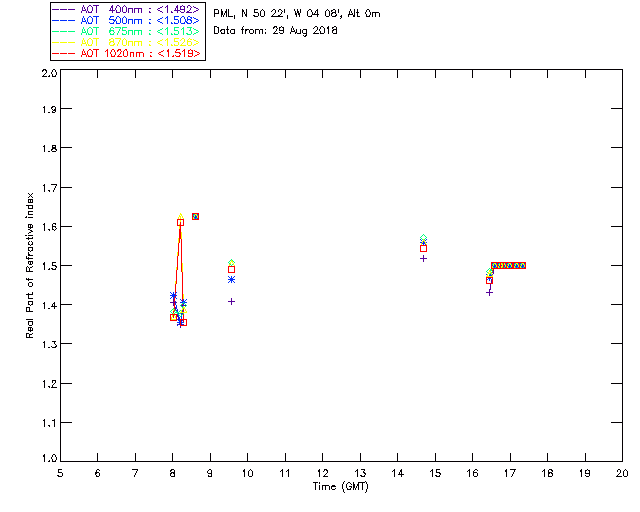Click the x-axis tick label 13
The image size is (640, 512).
click(x=360, y=473)
